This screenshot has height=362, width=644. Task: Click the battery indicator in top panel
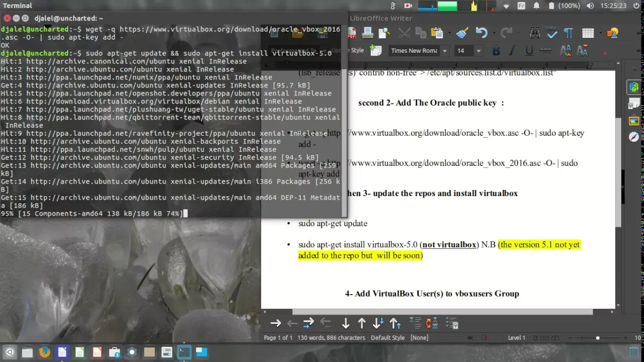pos(563,6)
